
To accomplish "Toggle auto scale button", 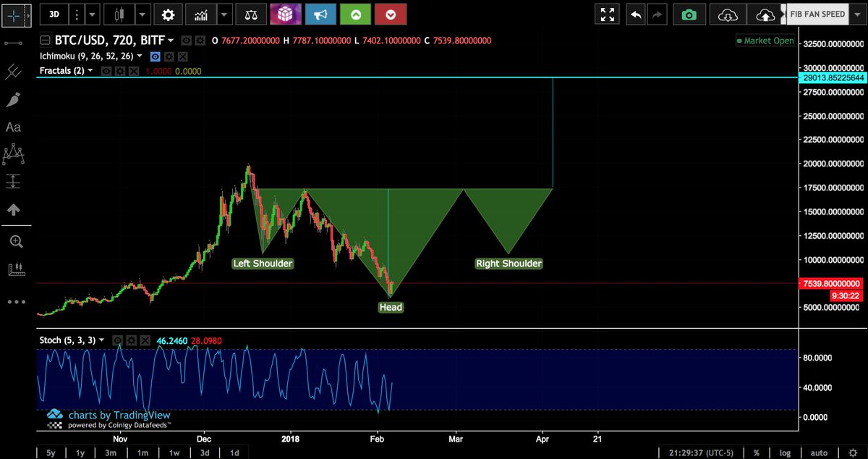I will tap(819, 452).
